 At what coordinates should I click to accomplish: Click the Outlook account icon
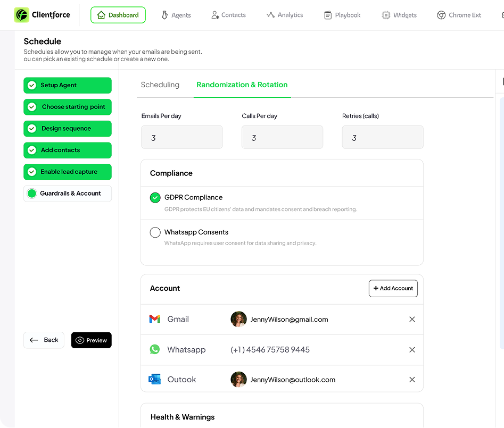pyautogui.click(x=154, y=380)
